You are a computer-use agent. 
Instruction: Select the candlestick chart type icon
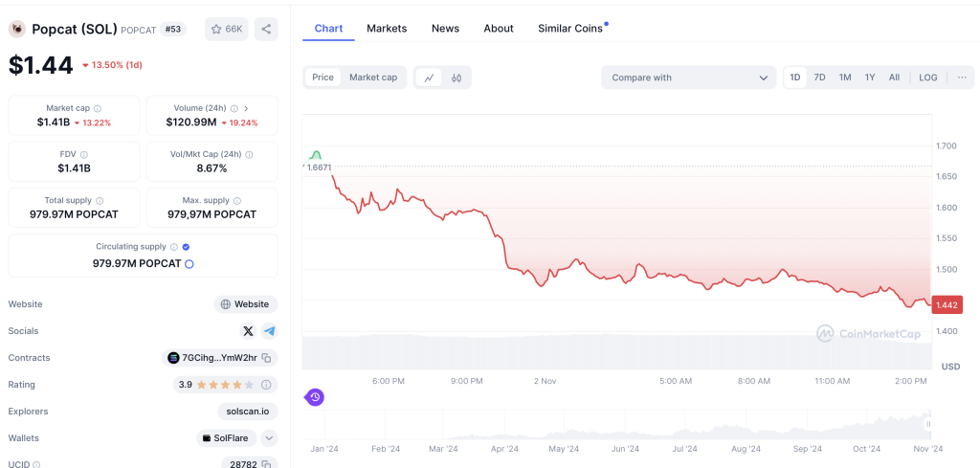coord(457,78)
